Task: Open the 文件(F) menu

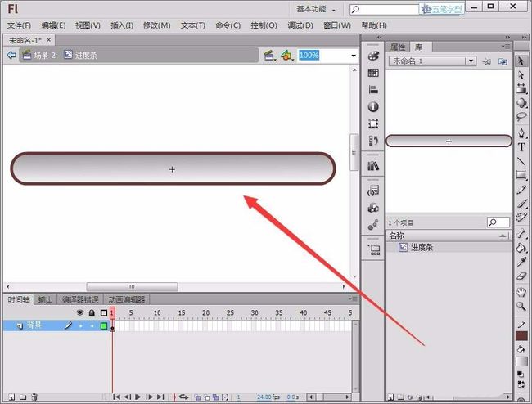Action: coord(19,25)
